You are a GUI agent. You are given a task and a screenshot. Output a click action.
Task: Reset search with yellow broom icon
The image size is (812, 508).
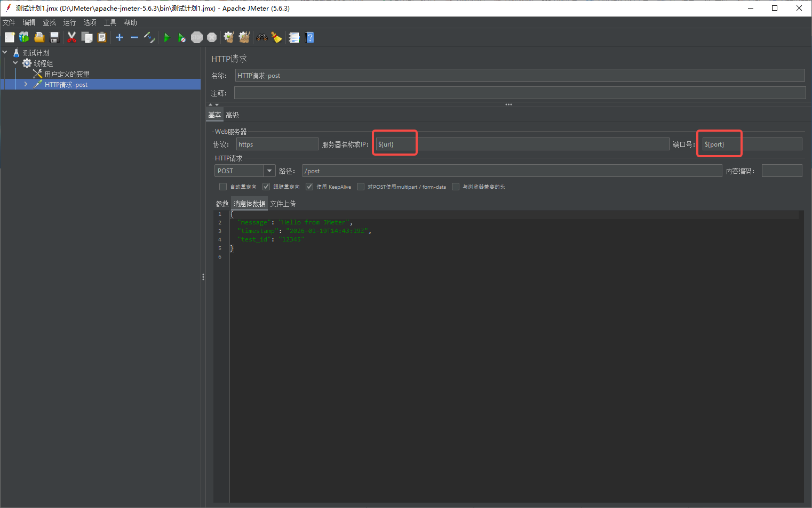[x=276, y=37]
